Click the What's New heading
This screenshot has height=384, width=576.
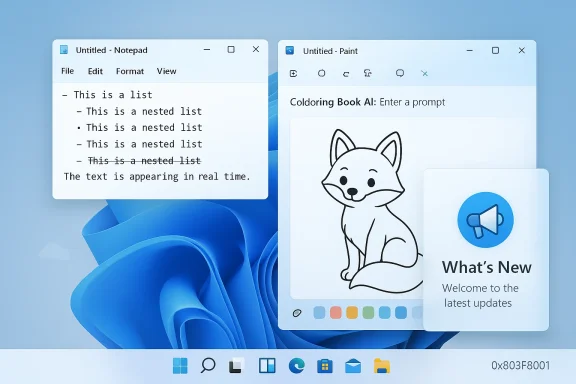(x=487, y=267)
